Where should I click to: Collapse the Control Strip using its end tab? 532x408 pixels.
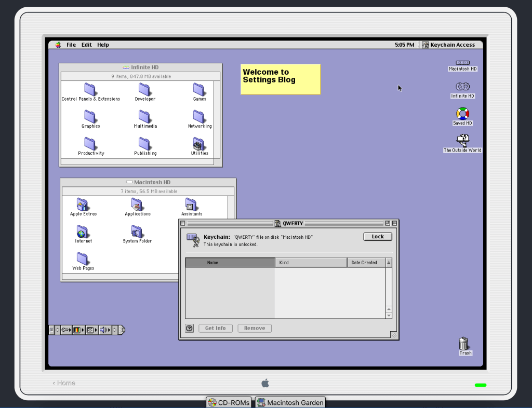(122, 330)
